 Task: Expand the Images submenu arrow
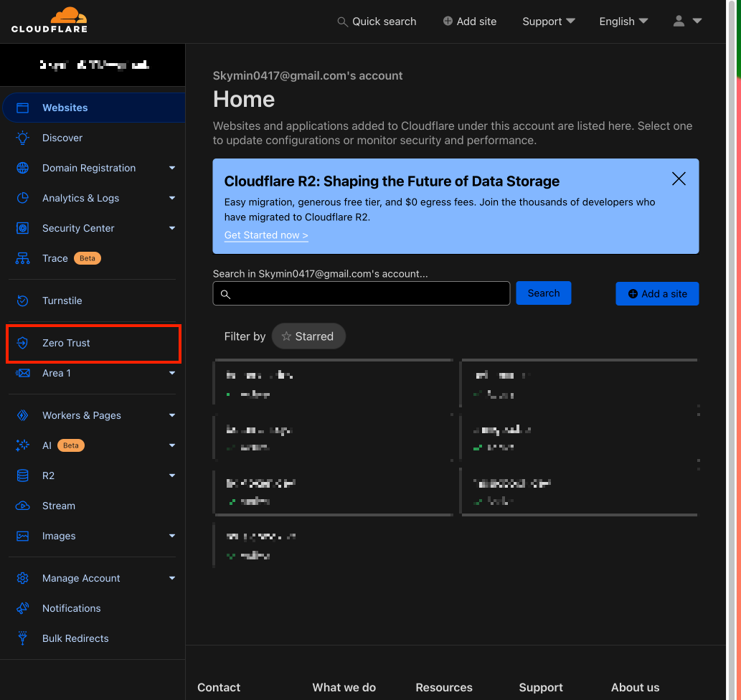pyautogui.click(x=172, y=536)
